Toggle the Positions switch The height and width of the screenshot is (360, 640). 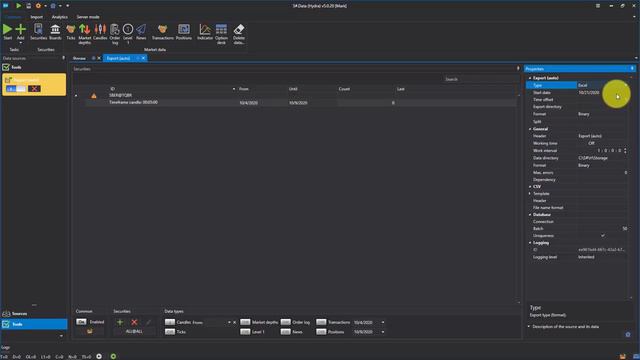point(321,332)
